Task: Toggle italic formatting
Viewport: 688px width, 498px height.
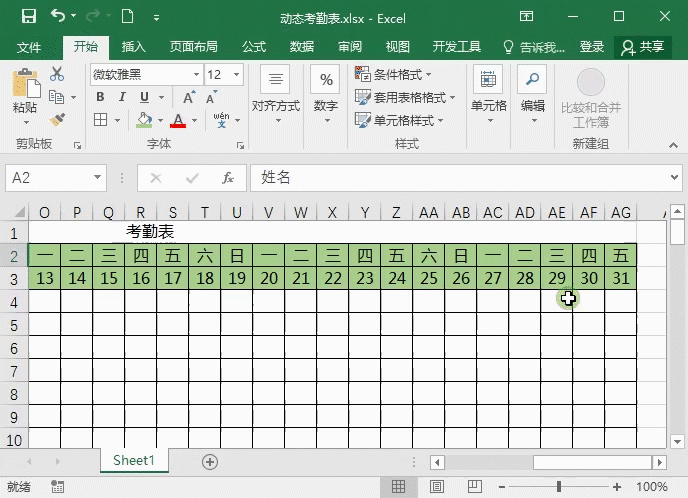Action: [122, 97]
